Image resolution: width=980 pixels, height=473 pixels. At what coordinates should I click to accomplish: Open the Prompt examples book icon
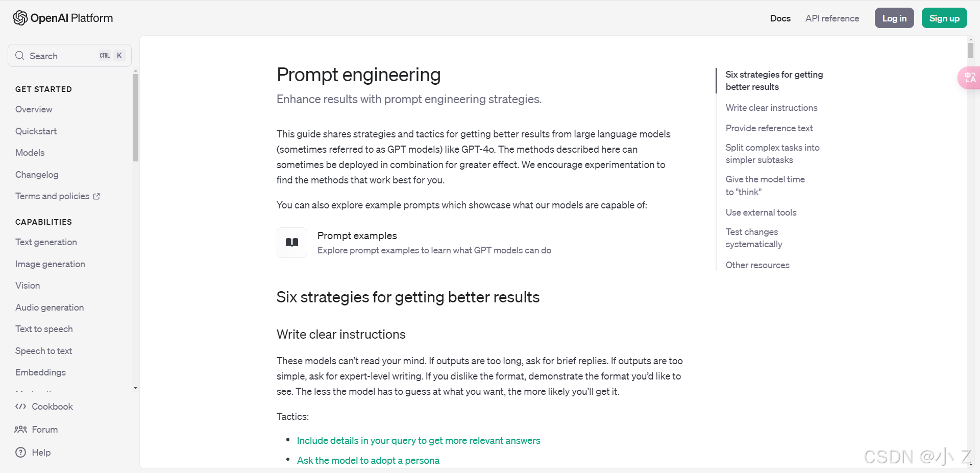[292, 243]
